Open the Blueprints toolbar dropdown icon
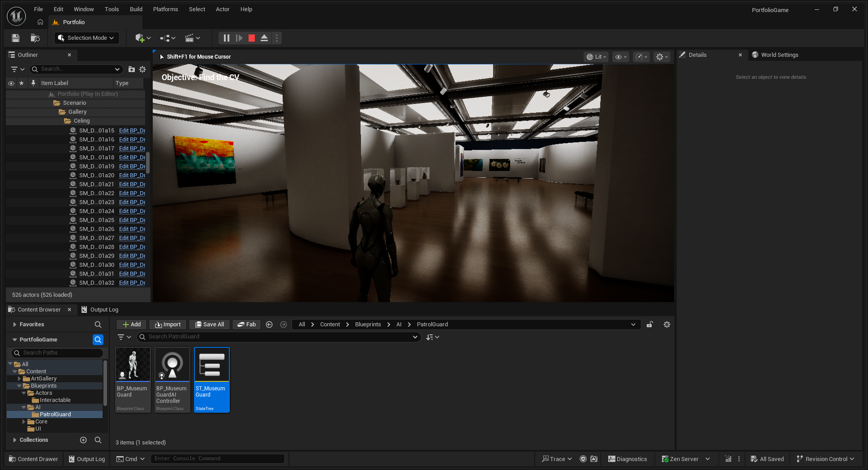 click(168, 38)
